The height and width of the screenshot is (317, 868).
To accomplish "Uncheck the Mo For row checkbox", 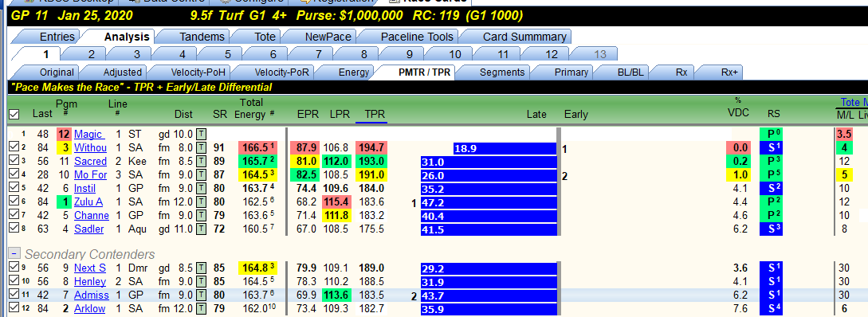I will pyautogui.click(x=14, y=174).
